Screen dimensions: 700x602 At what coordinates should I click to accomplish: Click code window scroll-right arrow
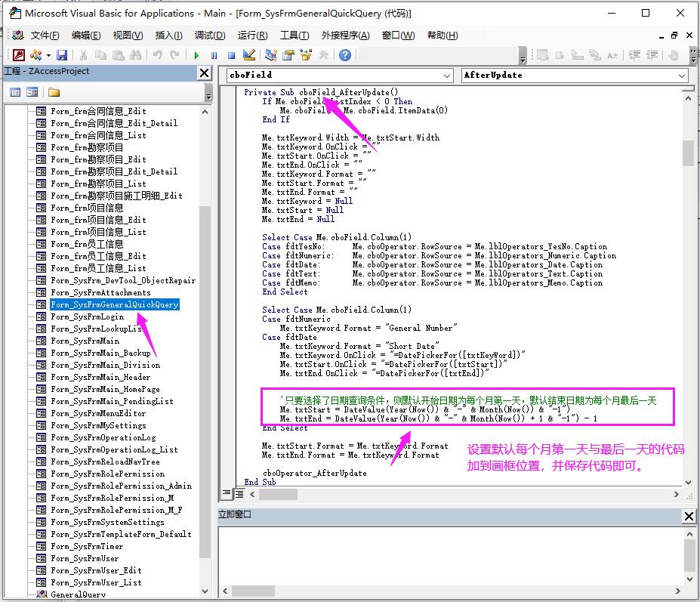click(677, 495)
